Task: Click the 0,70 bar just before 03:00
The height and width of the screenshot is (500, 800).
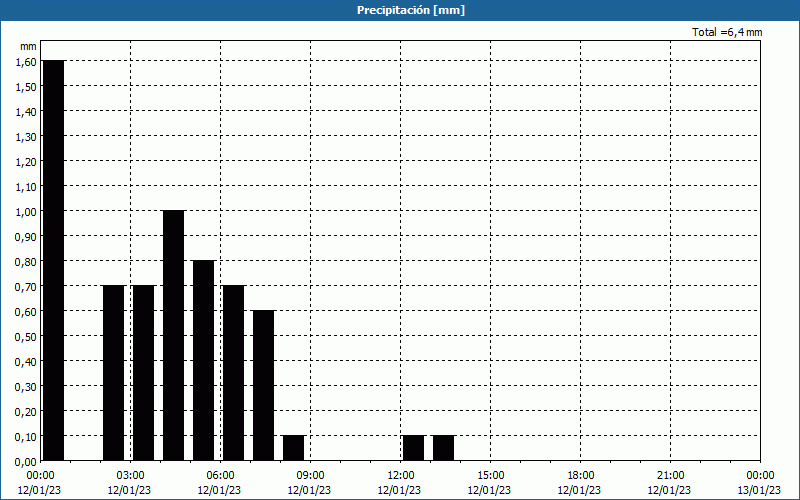Action: click(114, 372)
